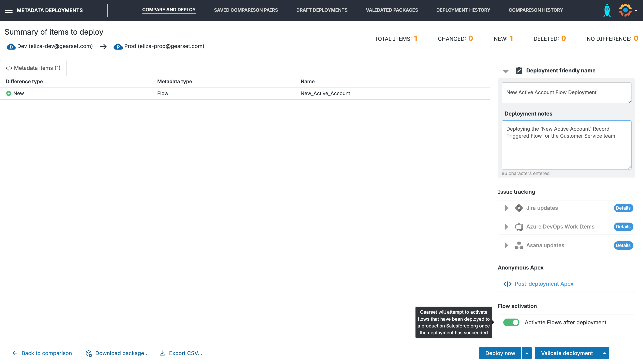Expand the Jira updates section
This screenshot has height=364, width=643.
pyautogui.click(x=506, y=208)
